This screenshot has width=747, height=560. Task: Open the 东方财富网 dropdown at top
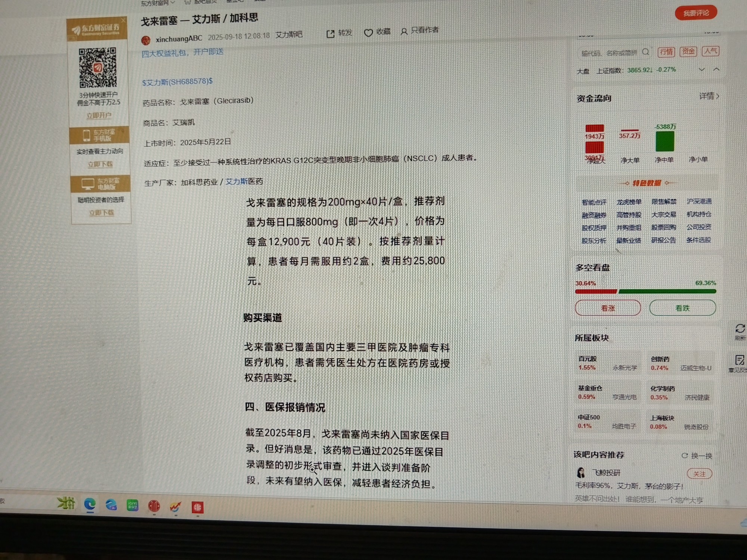[x=158, y=3]
